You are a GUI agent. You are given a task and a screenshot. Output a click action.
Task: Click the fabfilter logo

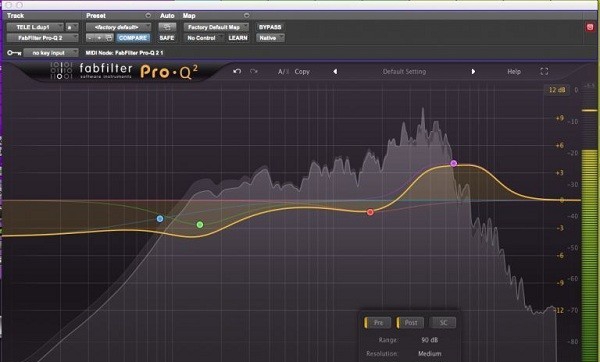106,70
